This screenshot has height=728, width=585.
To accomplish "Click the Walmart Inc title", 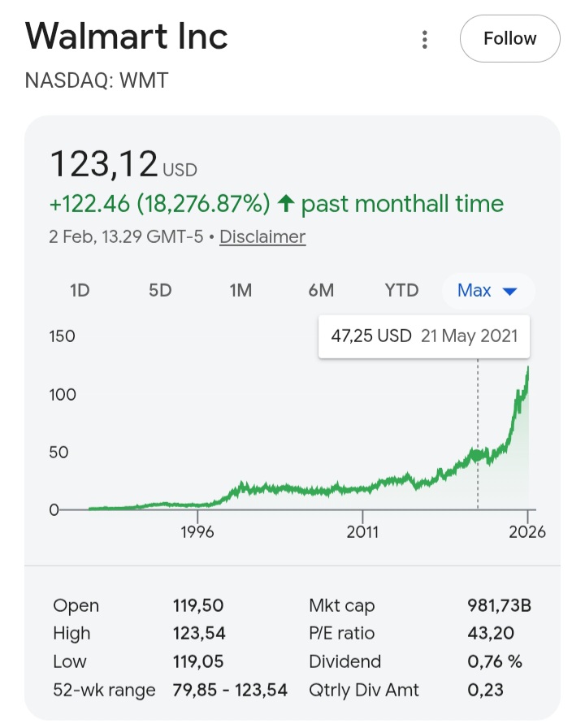I will point(127,37).
